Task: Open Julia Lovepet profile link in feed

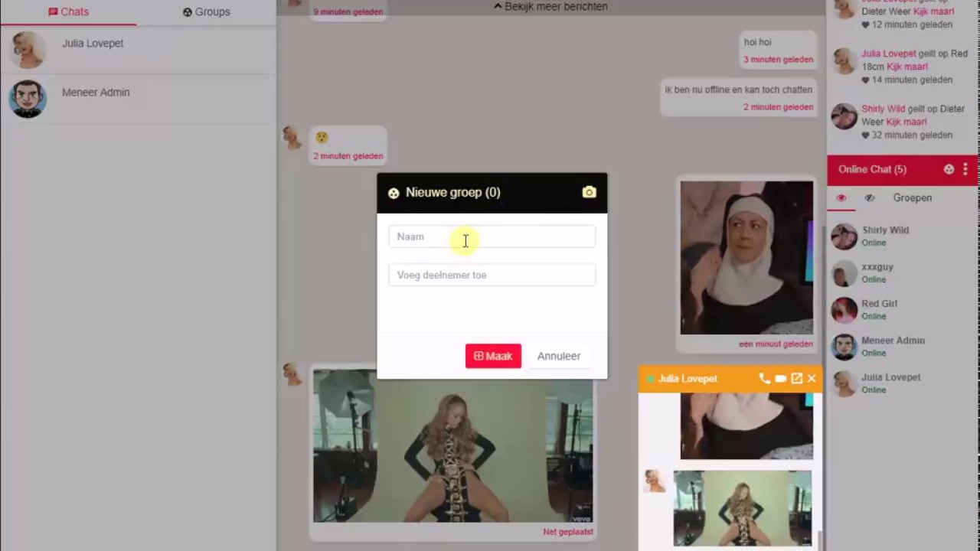Action: pos(889,54)
